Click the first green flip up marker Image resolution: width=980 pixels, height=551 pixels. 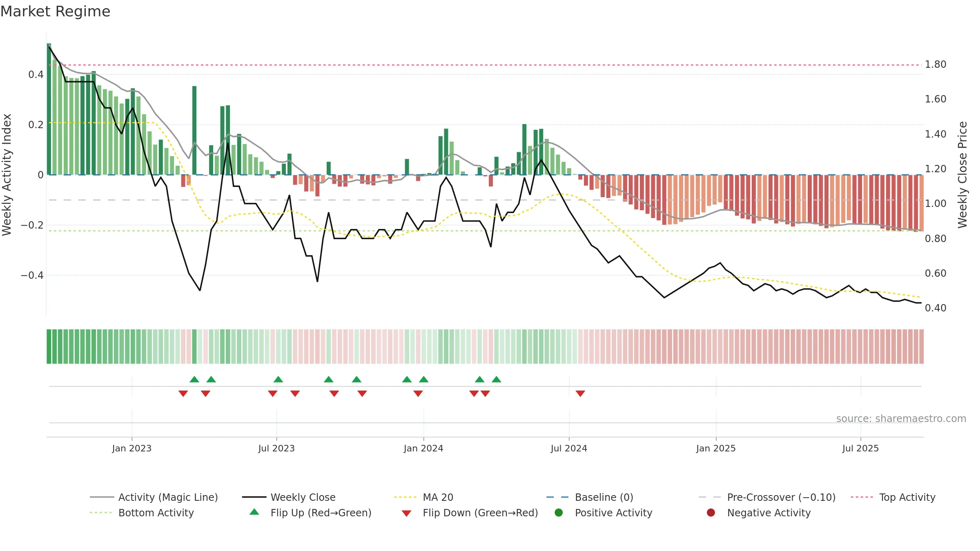(x=194, y=379)
